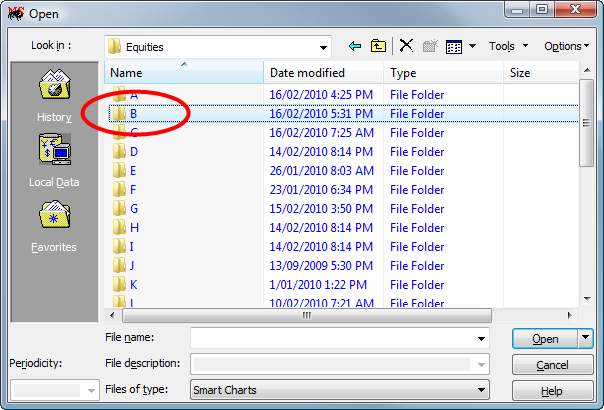Expand the Look in folder dropdown
This screenshot has height=410, width=604.
pos(323,47)
